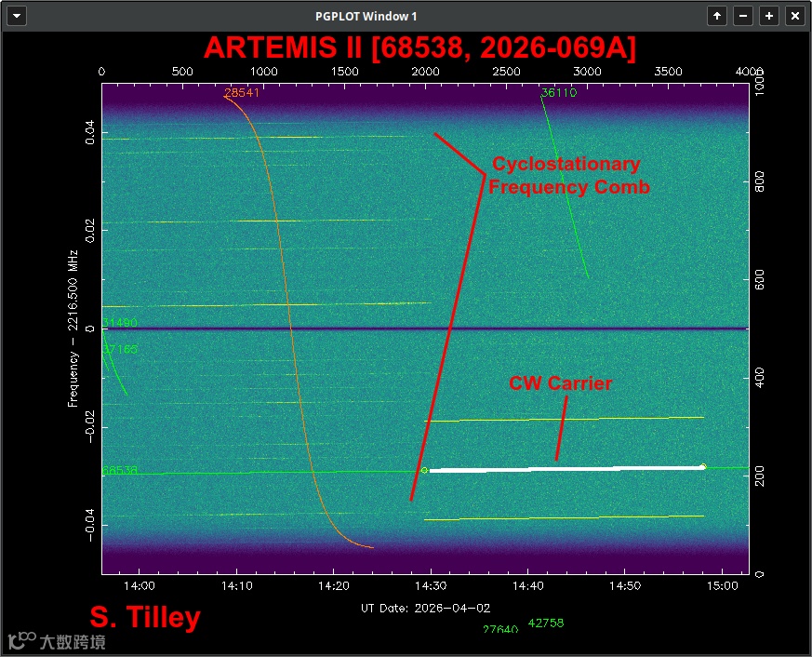Screen dimensions: 812x657
Task: Click the 14:20 time axis label
Action: click(x=334, y=585)
